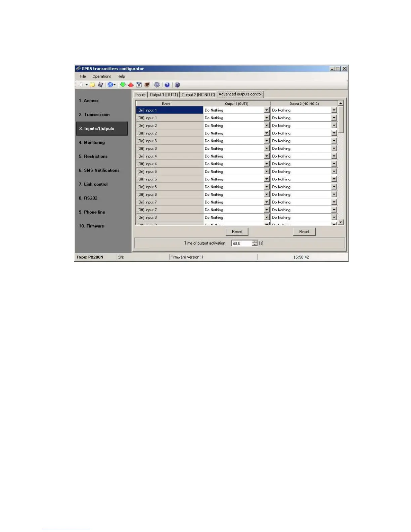Open the Help menu
The height and width of the screenshot is (532, 411).
pos(121,77)
